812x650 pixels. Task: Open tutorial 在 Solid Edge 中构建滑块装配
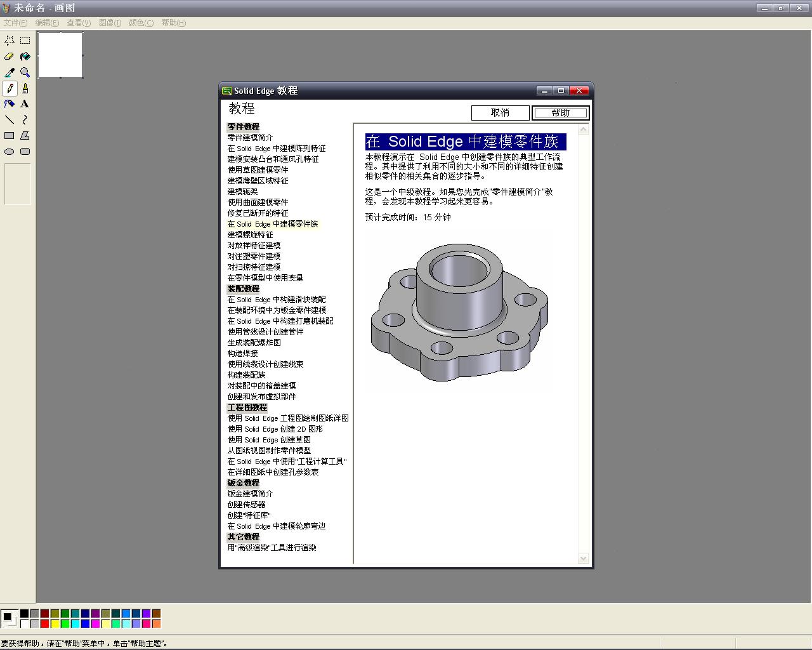(x=277, y=300)
